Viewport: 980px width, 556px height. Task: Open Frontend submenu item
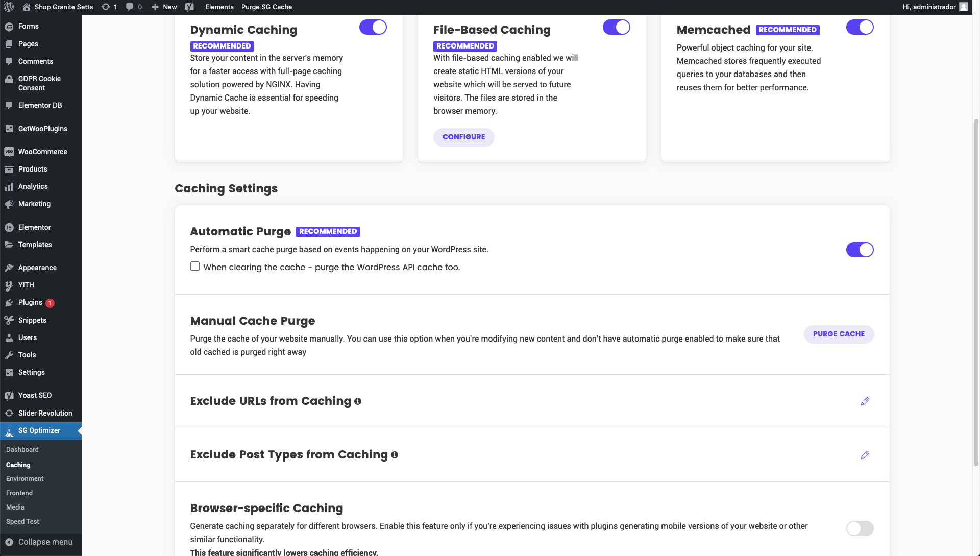click(19, 493)
